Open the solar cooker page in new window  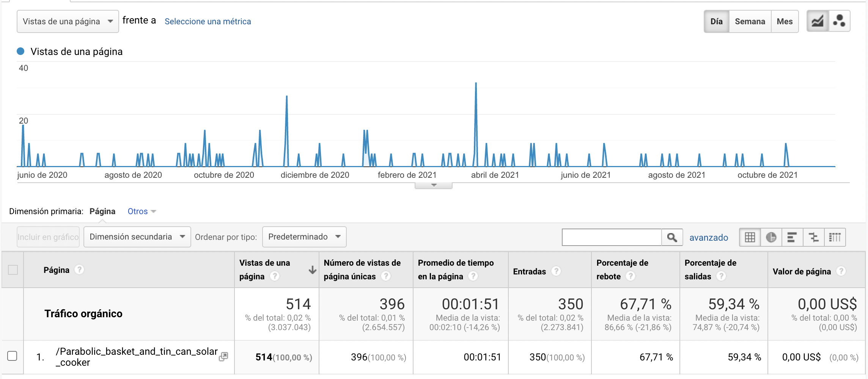(223, 357)
